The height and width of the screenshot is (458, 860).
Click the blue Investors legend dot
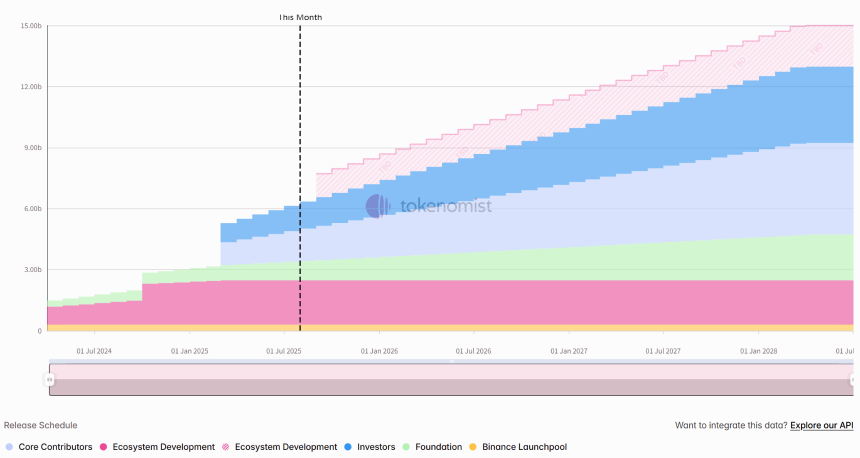347,447
